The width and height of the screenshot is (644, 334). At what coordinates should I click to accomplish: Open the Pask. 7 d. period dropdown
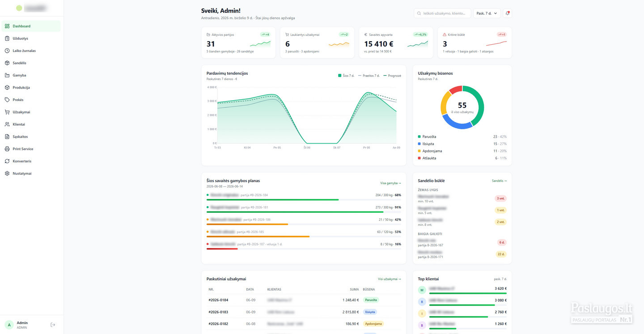point(487,13)
